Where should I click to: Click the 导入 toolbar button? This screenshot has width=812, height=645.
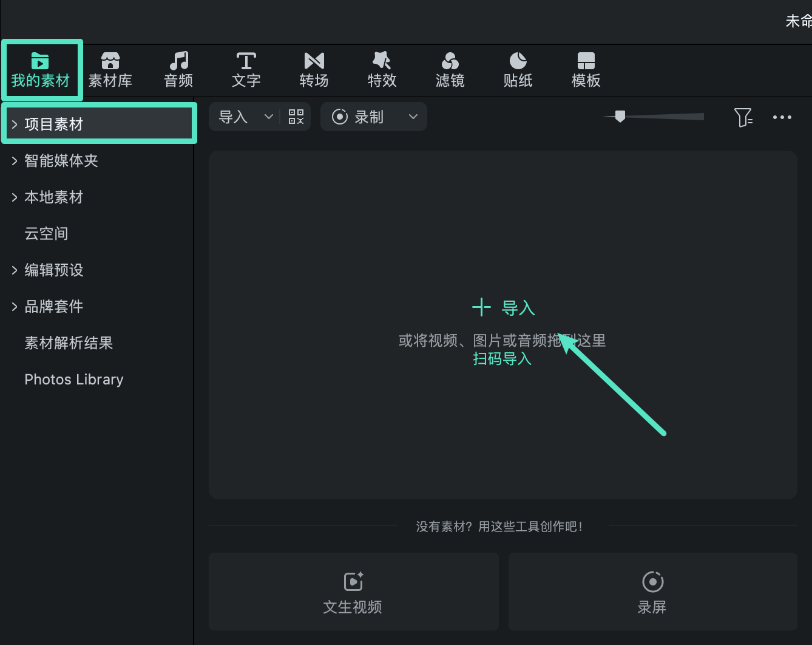[233, 117]
